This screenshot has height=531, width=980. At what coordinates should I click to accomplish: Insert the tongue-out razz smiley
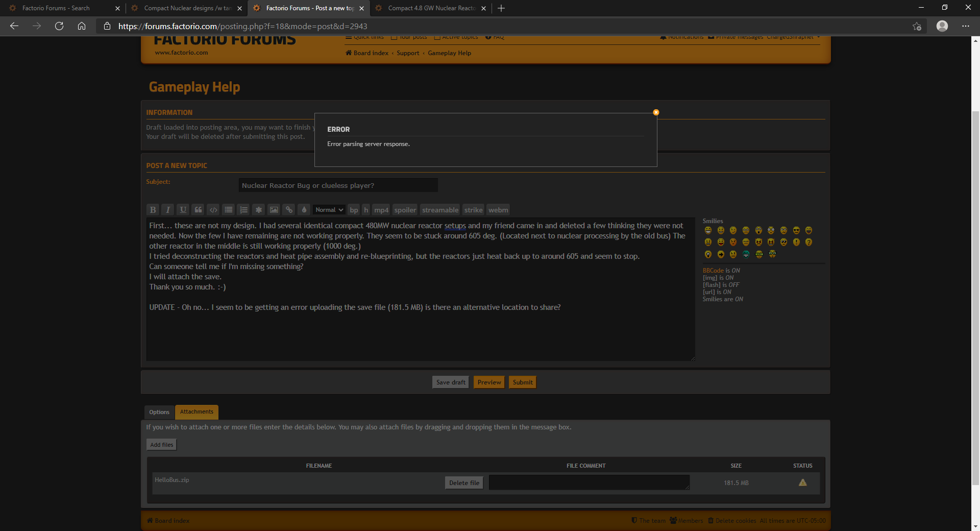721,242
